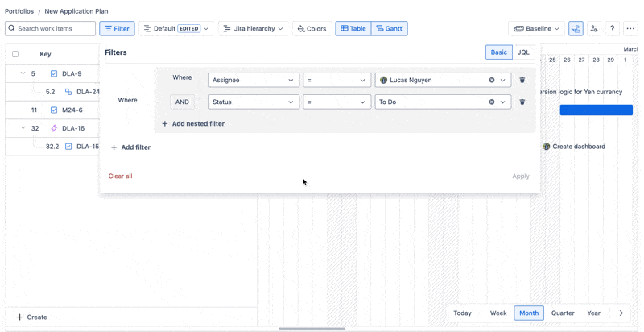Click Add nested filter
644x332 pixels.
tap(193, 124)
